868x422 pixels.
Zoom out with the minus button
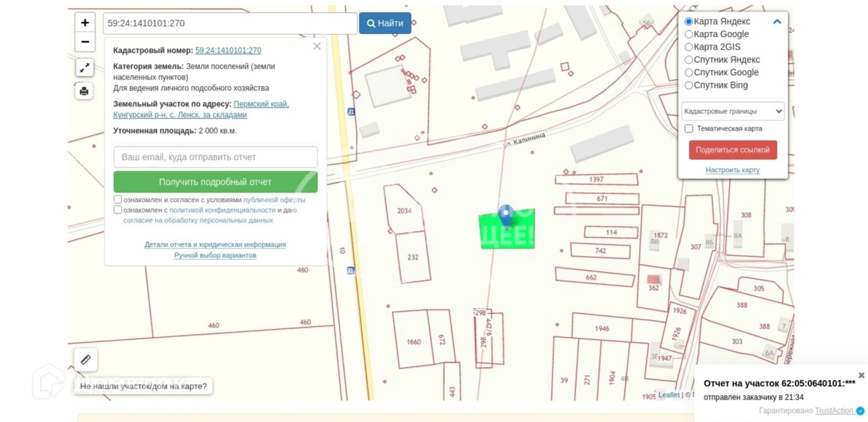85,42
